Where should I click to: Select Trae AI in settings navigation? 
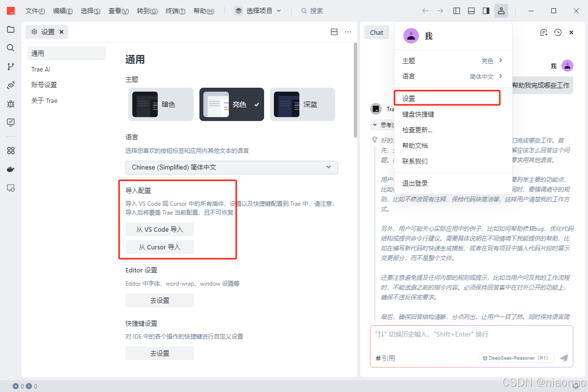click(x=67, y=69)
